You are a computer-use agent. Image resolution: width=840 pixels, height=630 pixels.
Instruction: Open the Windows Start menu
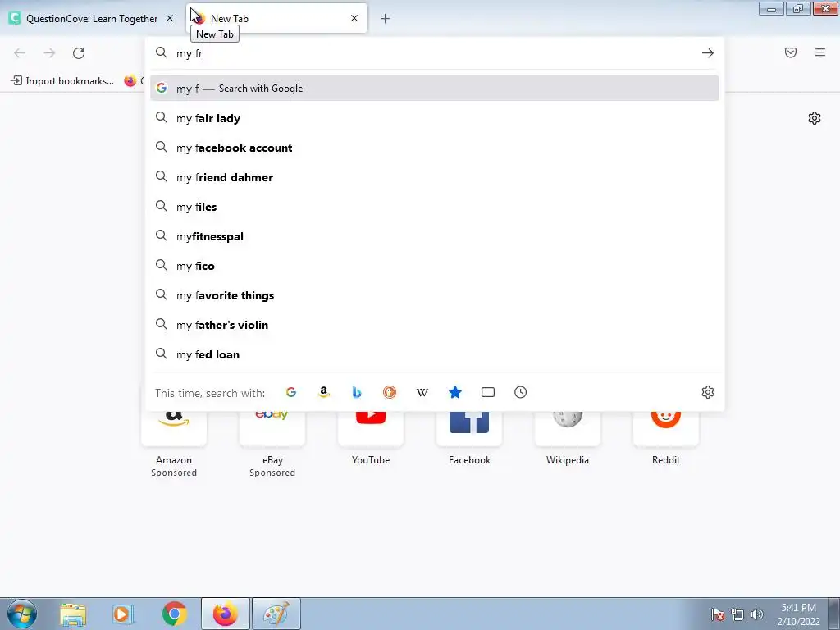tap(22, 614)
